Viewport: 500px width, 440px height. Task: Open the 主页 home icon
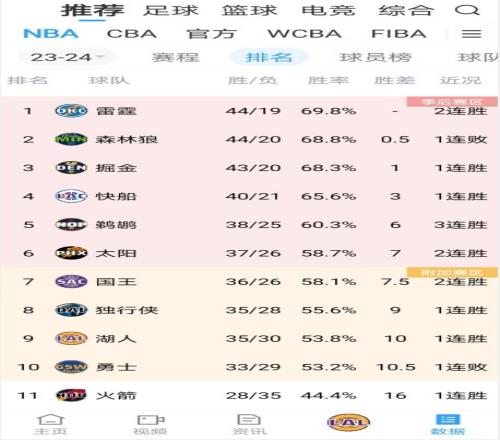(x=51, y=419)
